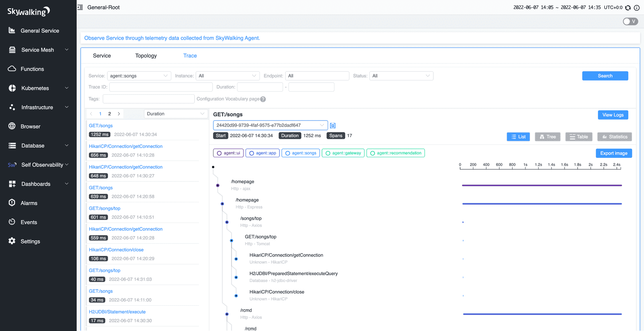Screen dimensions: 644x331
Task: Open the Events clock icon
Action: click(12, 222)
